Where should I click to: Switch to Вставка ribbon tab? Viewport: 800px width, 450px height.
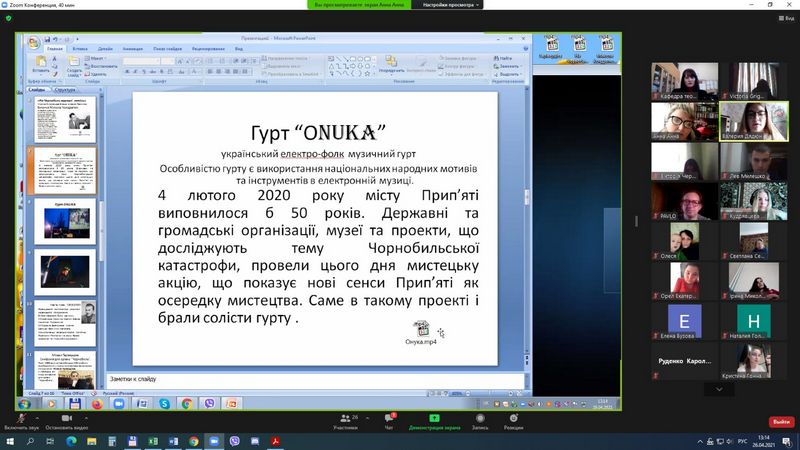coord(80,49)
